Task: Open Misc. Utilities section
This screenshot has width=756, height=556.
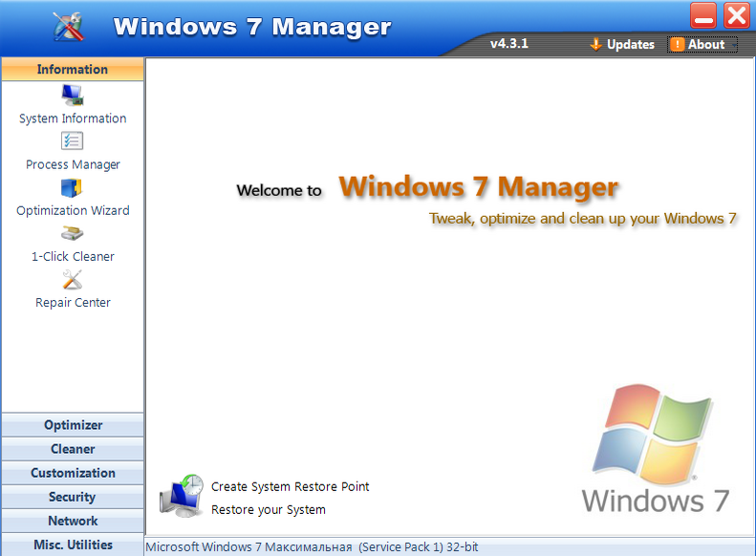Action: 73,545
